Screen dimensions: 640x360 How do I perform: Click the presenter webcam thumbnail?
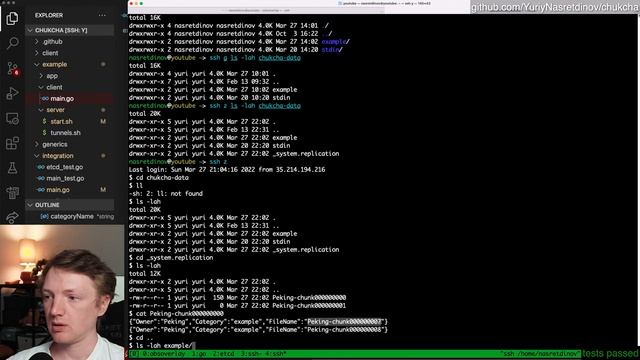[x=62, y=292]
